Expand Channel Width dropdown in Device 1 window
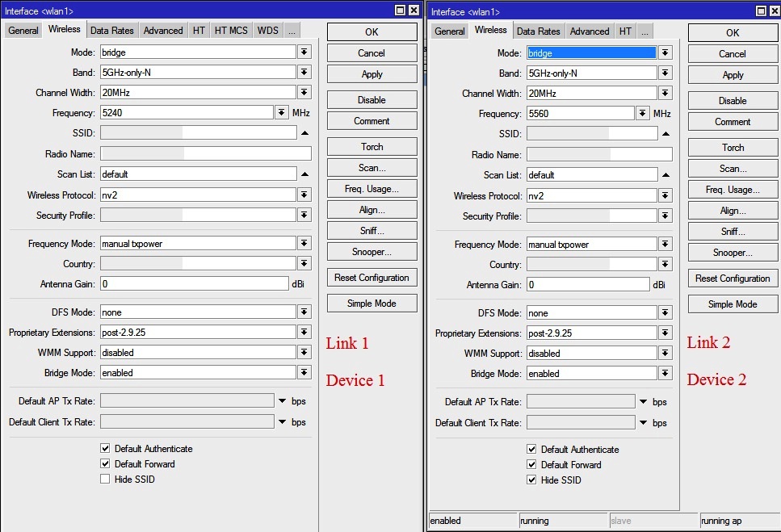781x532 pixels. coord(304,92)
